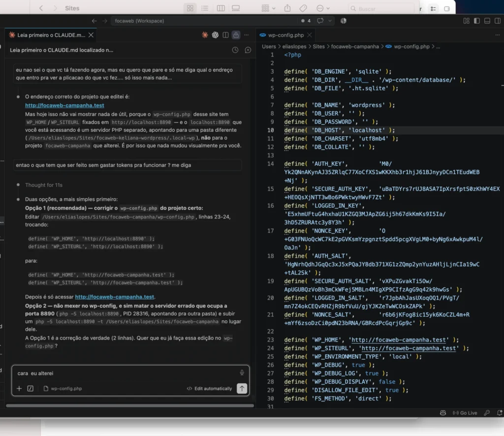
Task: Go forward using editor navigation arrow
Action: click(x=105, y=21)
